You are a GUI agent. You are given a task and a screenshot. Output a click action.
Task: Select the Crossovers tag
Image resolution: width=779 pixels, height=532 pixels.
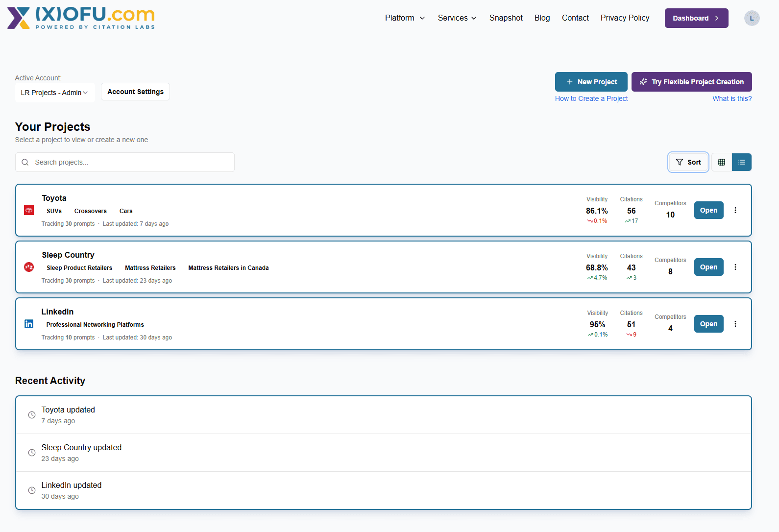(x=91, y=211)
